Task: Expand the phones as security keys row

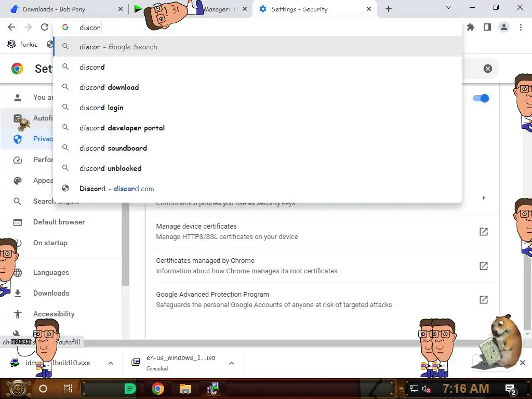Action: pyautogui.click(x=484, y=198)
